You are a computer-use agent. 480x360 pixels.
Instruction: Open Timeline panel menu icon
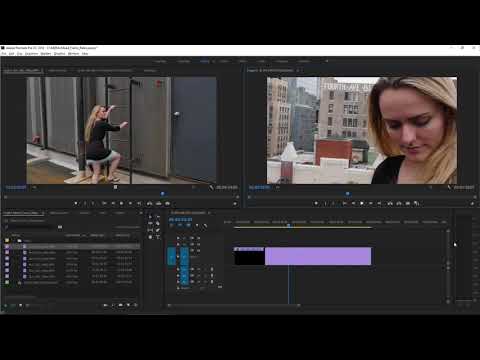coord(210,213)
